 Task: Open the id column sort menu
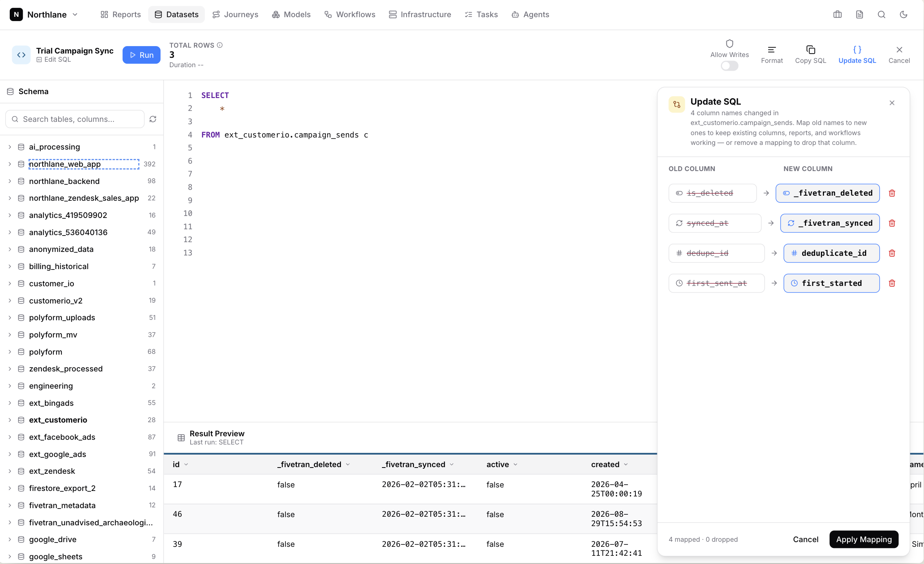coord(186,464)
